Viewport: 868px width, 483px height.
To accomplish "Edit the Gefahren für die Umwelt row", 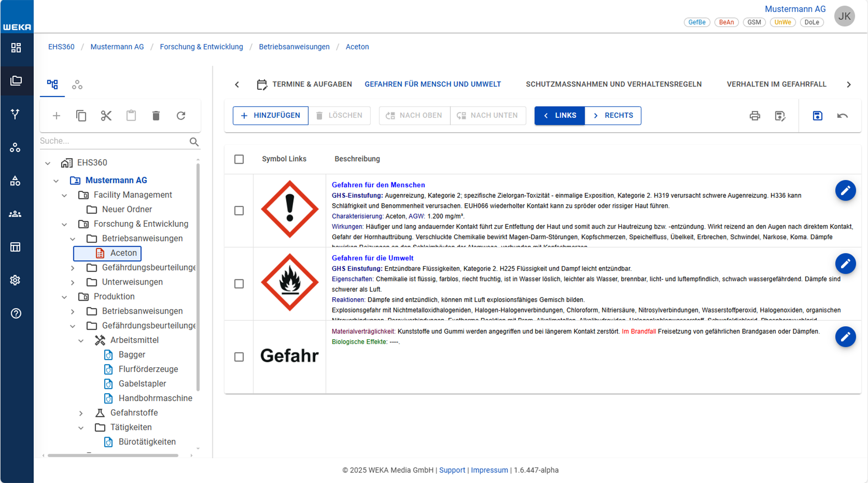I will pyautogui.click(x=845, y=264).
